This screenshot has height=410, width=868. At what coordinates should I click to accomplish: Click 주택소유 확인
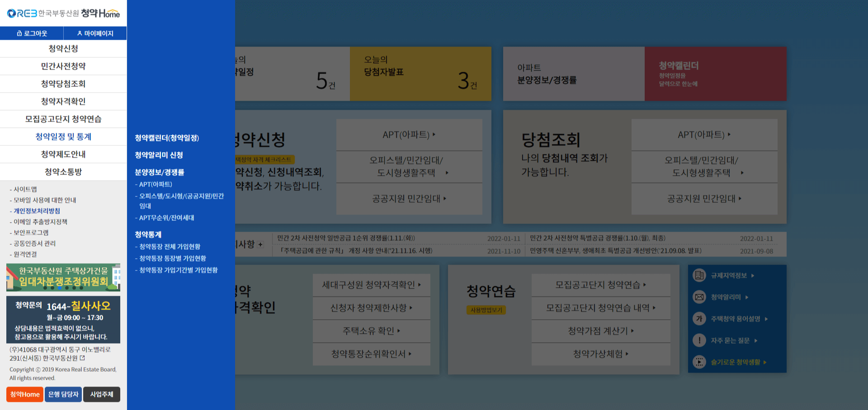[x=372, y=331]
